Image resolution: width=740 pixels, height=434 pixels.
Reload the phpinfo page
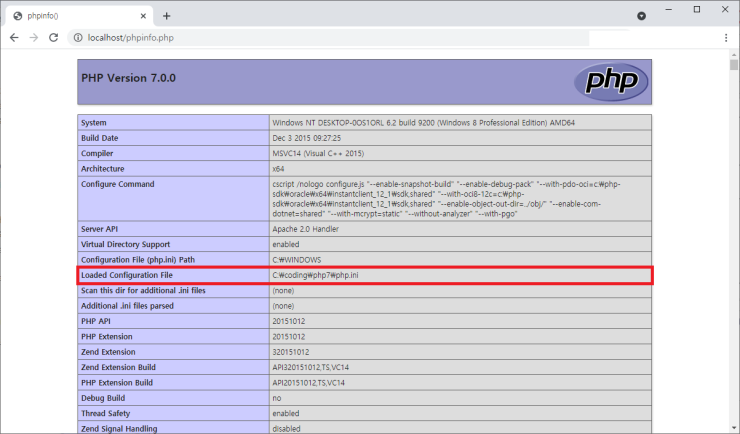(x=56, y=37)
